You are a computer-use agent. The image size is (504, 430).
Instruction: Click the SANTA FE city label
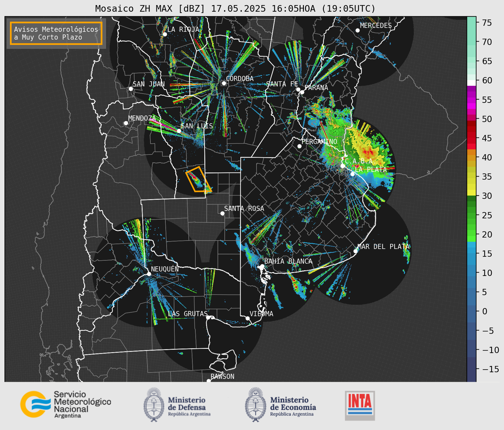click(x=282, y=84)
